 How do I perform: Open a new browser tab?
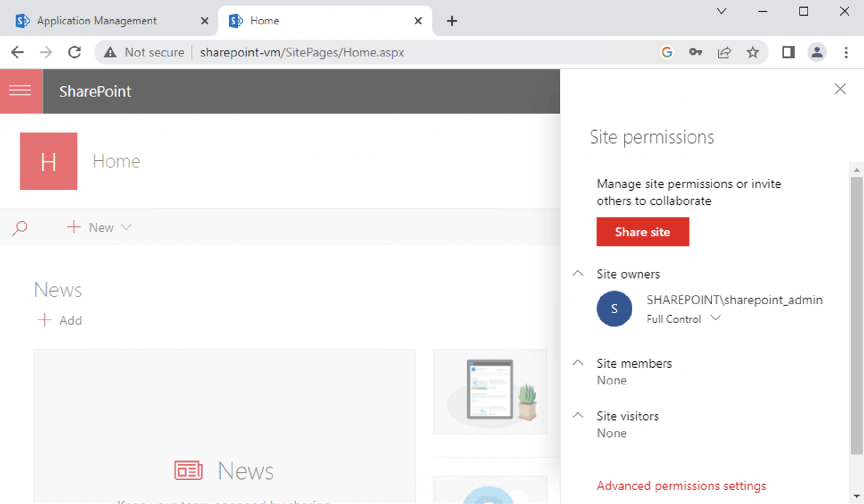click(452, 21)
